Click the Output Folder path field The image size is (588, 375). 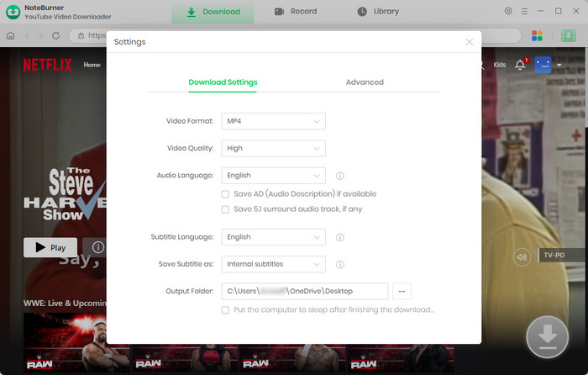click(x=305, y=291)
